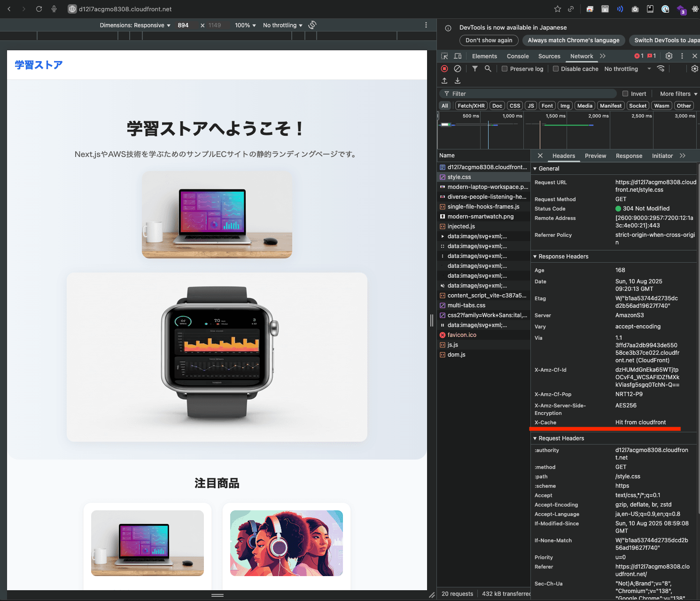Open DevTools settings gear icon
The image size is (700, 601).
click(669, 56)
